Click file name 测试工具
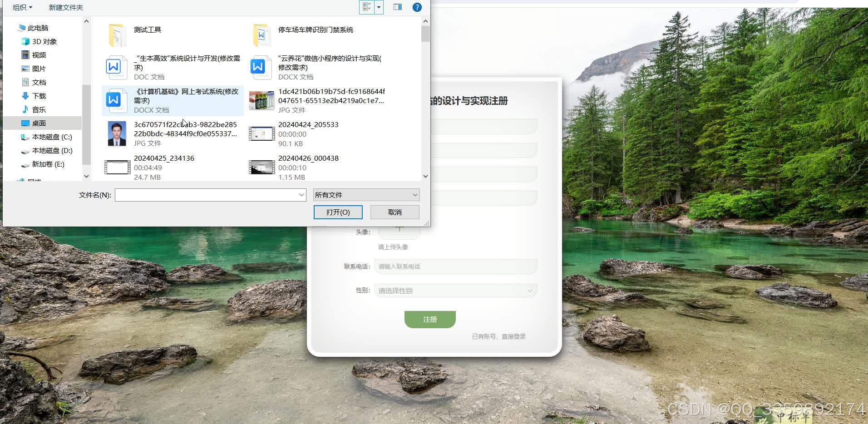 click(148, 30)
